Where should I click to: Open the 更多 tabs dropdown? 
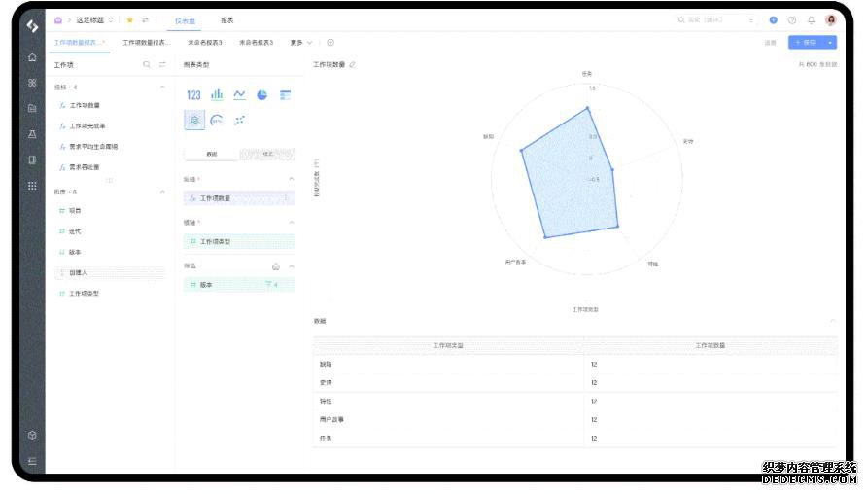pyautogui.click(x=301, y=43)
